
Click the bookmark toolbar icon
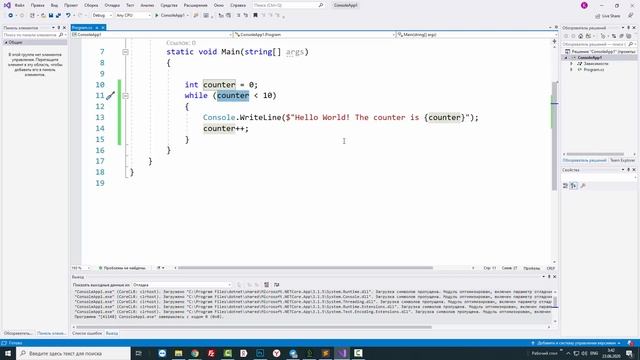pos(256,16)
